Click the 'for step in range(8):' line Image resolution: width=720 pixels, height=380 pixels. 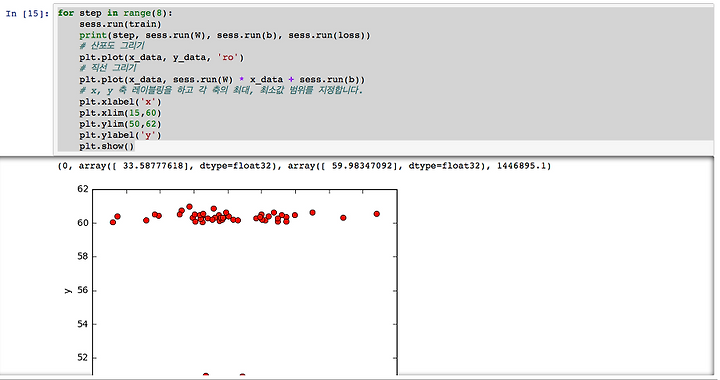pyautogui.click(x=115, y=13)
